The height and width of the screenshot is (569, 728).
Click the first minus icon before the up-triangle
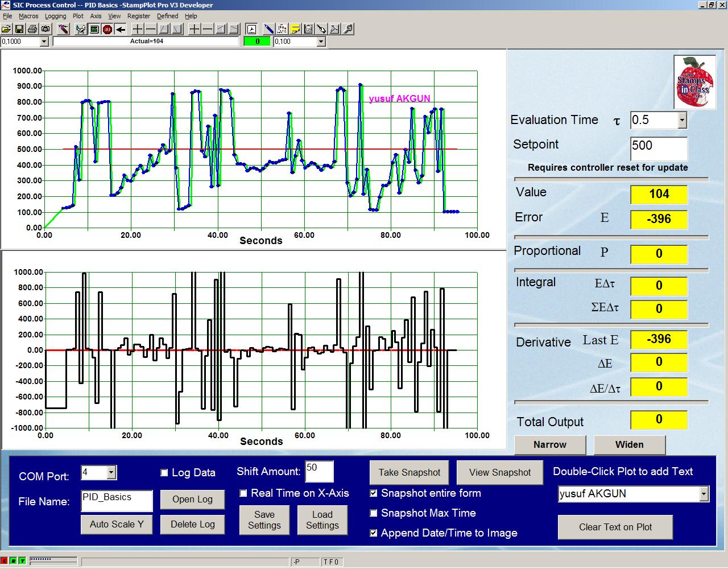coord(151,28)
